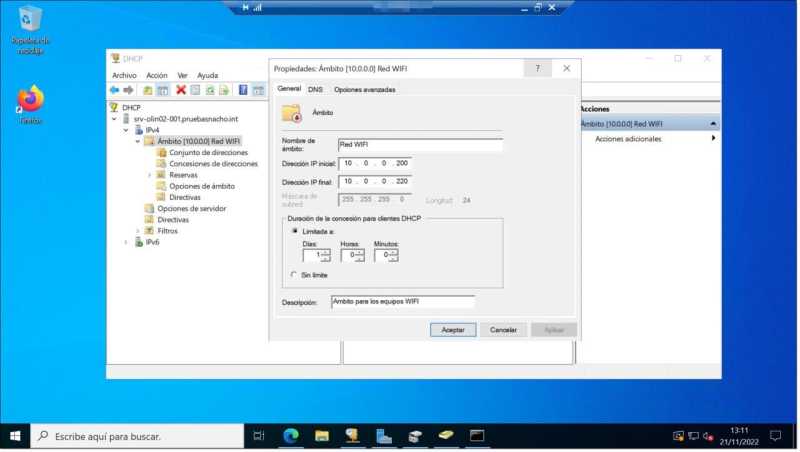The image size is (800, 452).
Task: Click the Recycle Bin desktop icon
Action: coord(31,30)
